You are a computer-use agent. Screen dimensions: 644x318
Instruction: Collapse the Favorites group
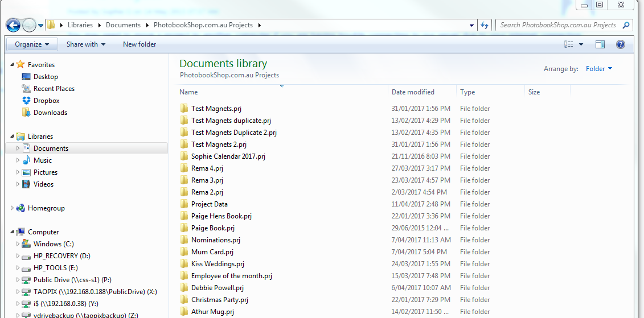coord(12,65)
